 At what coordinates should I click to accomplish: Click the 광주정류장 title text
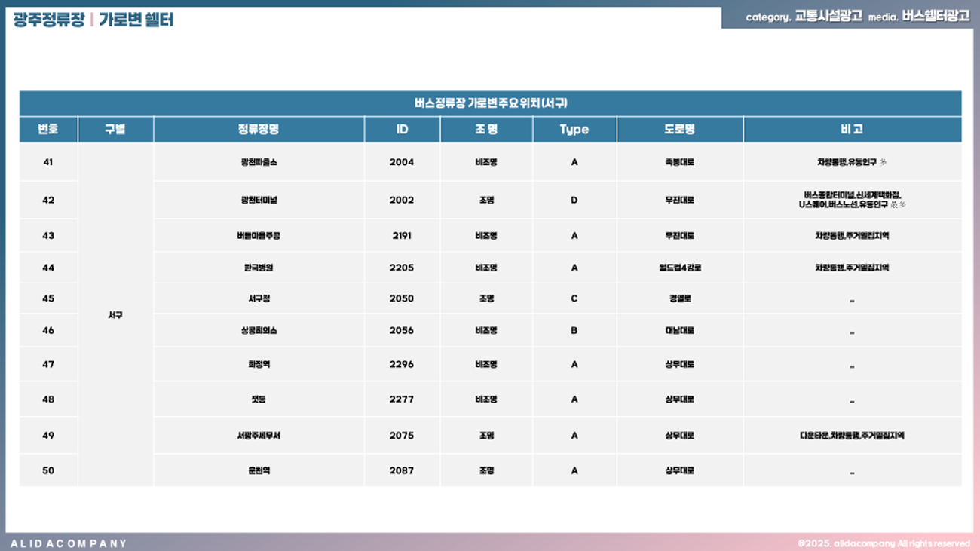pos(49,20)
